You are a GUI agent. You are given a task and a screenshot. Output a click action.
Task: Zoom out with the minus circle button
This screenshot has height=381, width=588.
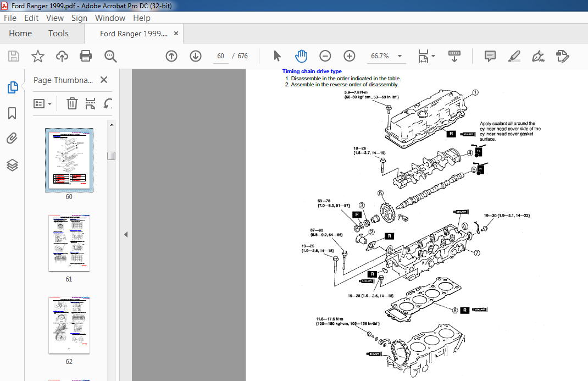(325, 56)
